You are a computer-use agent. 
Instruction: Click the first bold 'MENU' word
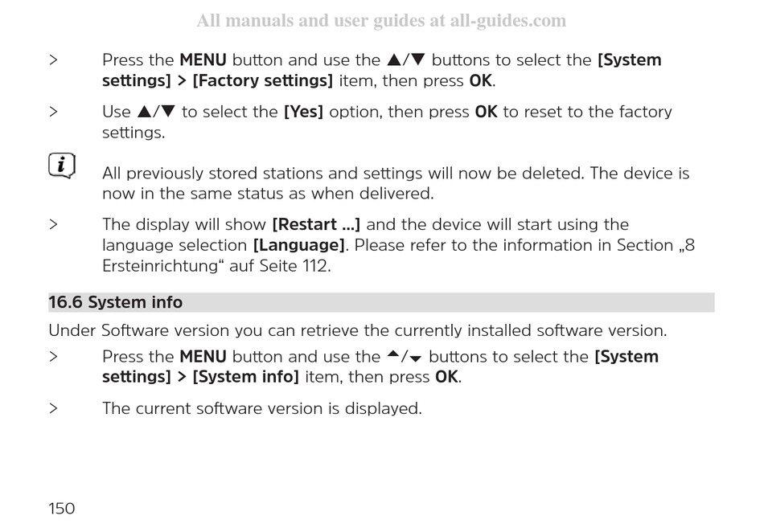click(203, 59)
